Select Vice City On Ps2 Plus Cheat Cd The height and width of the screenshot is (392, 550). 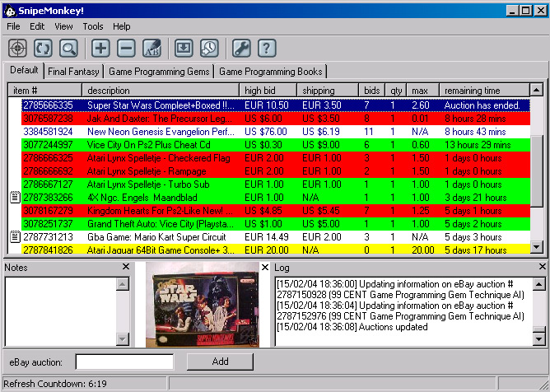(x=276, y=145)
